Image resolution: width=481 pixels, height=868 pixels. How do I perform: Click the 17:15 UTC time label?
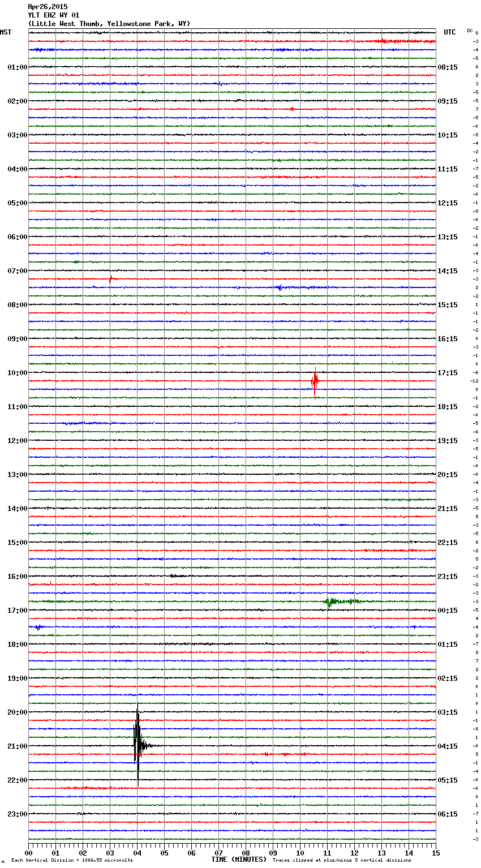point(448,373)
